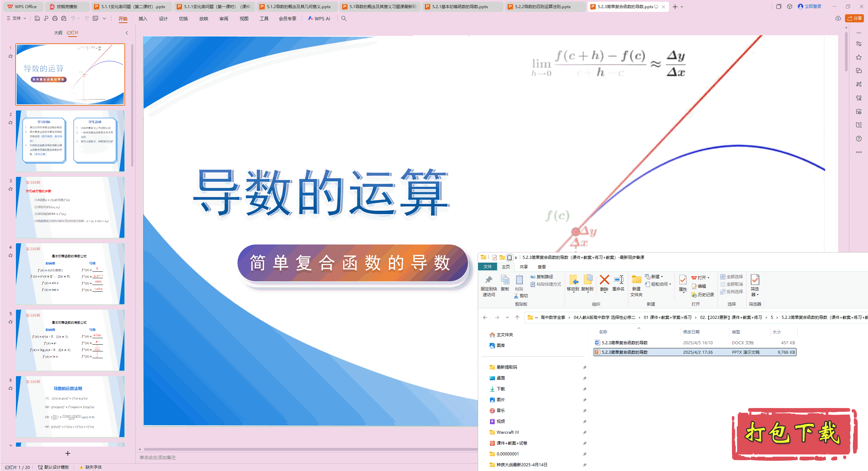Click the New Folder icon in Explorer
Viewport: 868px width, 471px height.
click(636, 286)
